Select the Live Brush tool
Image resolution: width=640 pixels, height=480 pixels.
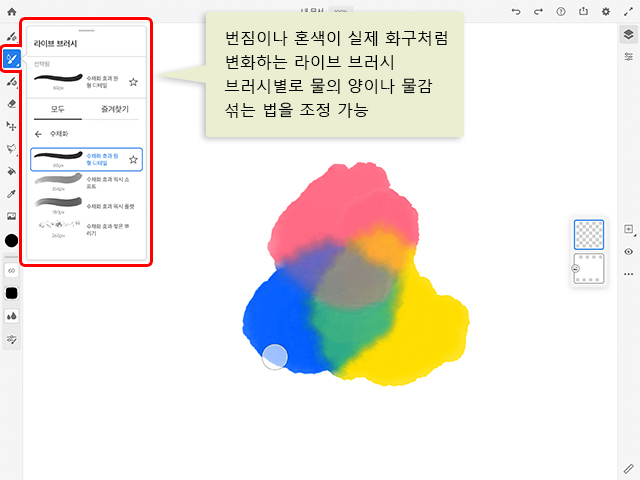[x=12, y=60]
